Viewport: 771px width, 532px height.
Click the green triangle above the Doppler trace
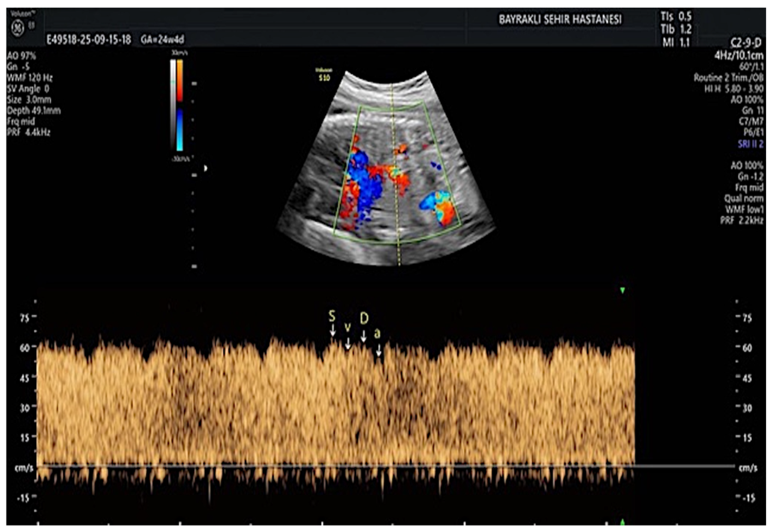622,291
